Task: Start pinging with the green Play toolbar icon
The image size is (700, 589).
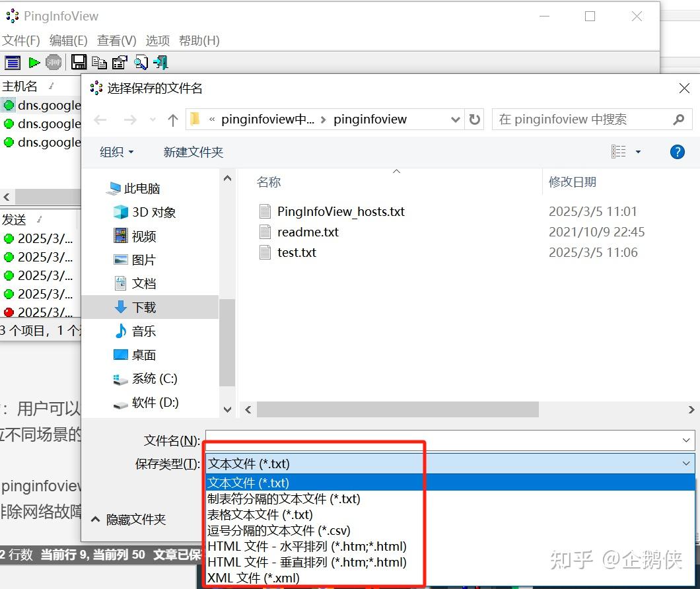Action: pyautogui.click(x=33, y=63)
